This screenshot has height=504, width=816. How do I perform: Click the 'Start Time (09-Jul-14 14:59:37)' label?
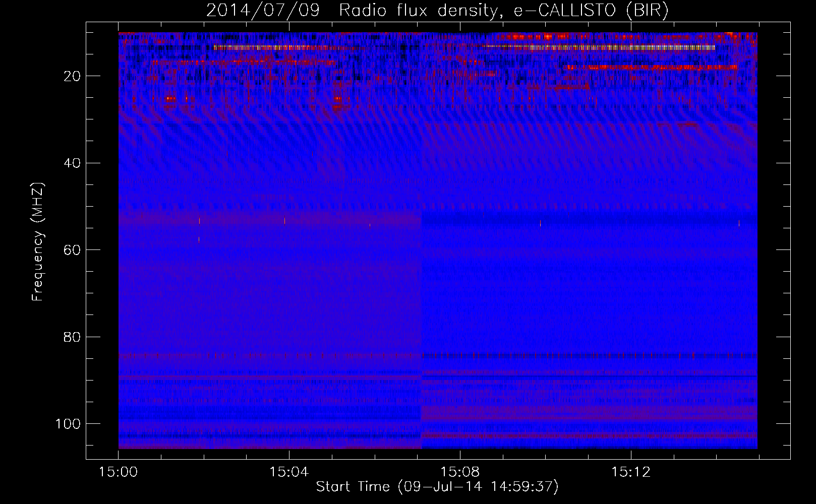pyautogui.click(x=437, y=487)
